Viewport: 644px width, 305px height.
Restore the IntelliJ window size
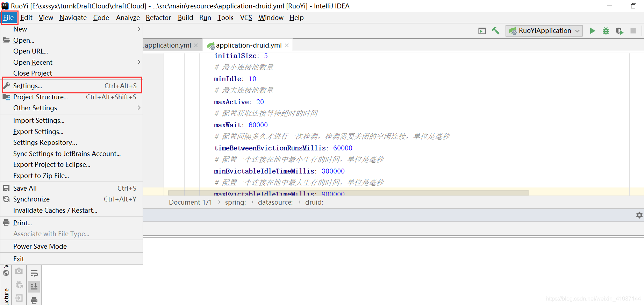coord(634,6)
